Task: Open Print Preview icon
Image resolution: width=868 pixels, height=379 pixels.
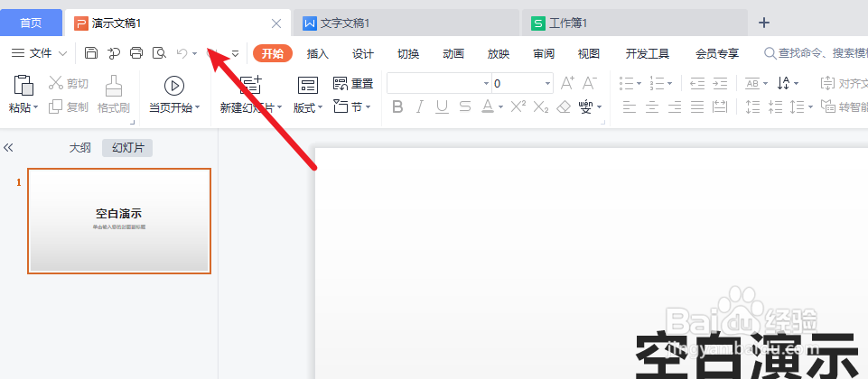Action: [x=160, y=53]
